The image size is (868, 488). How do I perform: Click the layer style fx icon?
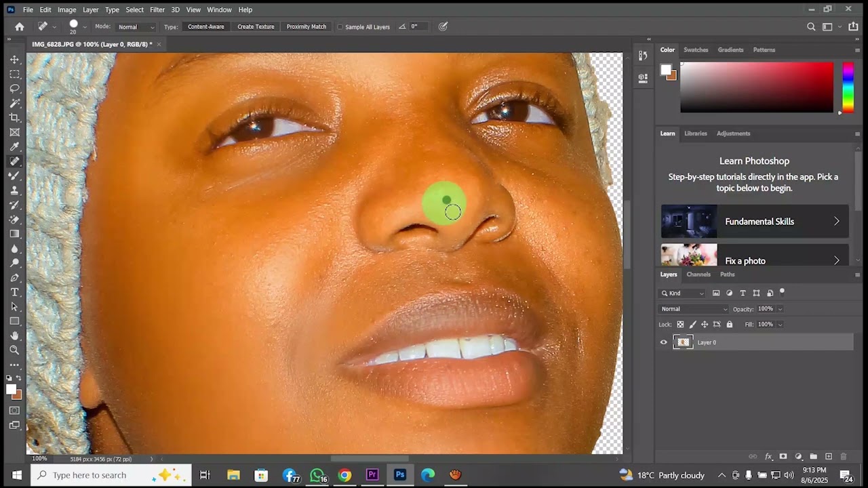(x=768, y=457)
